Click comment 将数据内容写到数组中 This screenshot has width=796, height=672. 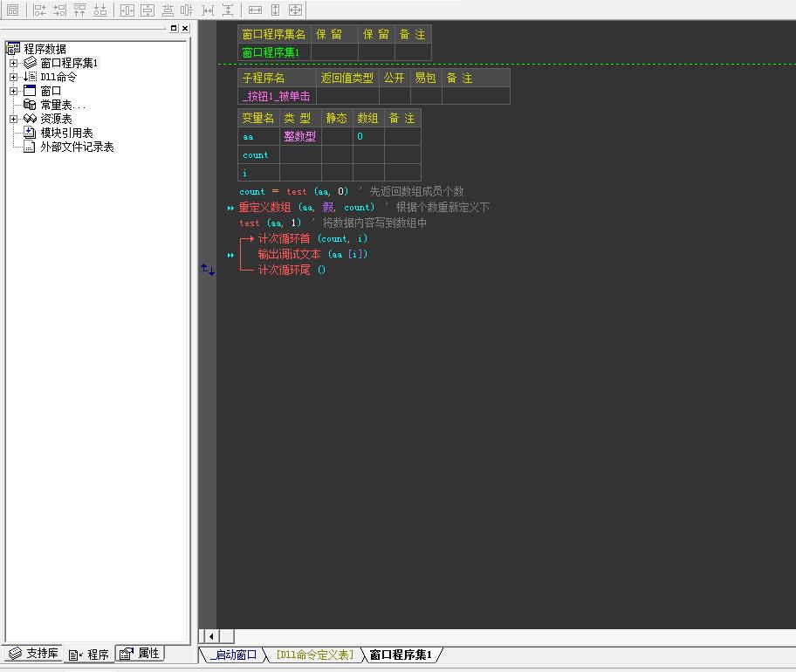(374, 223)
